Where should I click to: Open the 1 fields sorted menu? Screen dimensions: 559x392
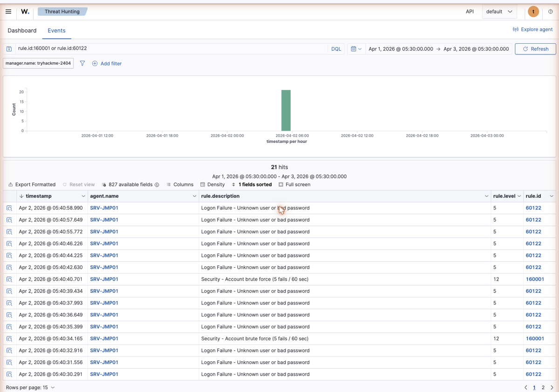click(x=252, y=185)
